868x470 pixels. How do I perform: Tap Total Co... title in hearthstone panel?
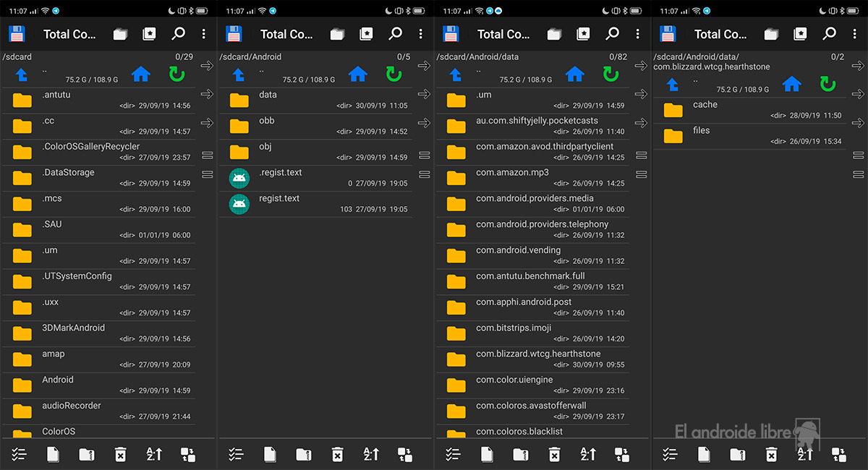point(720,34)
